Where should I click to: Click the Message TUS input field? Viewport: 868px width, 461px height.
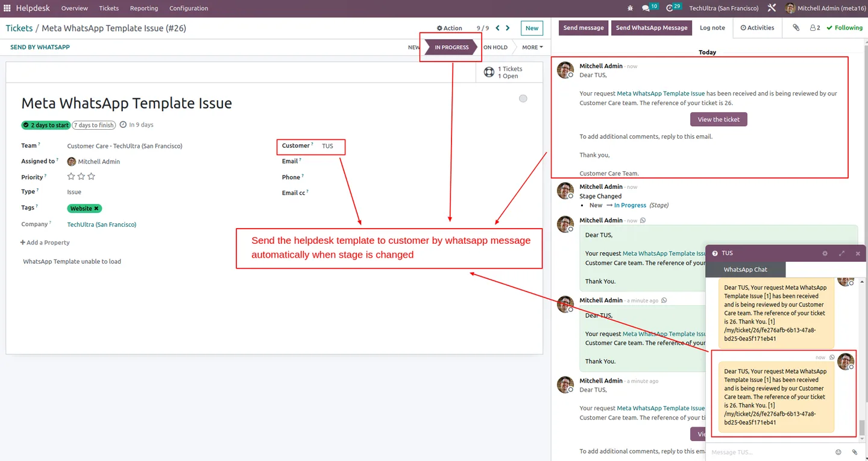pyautogui.click(x=769, y=452)
